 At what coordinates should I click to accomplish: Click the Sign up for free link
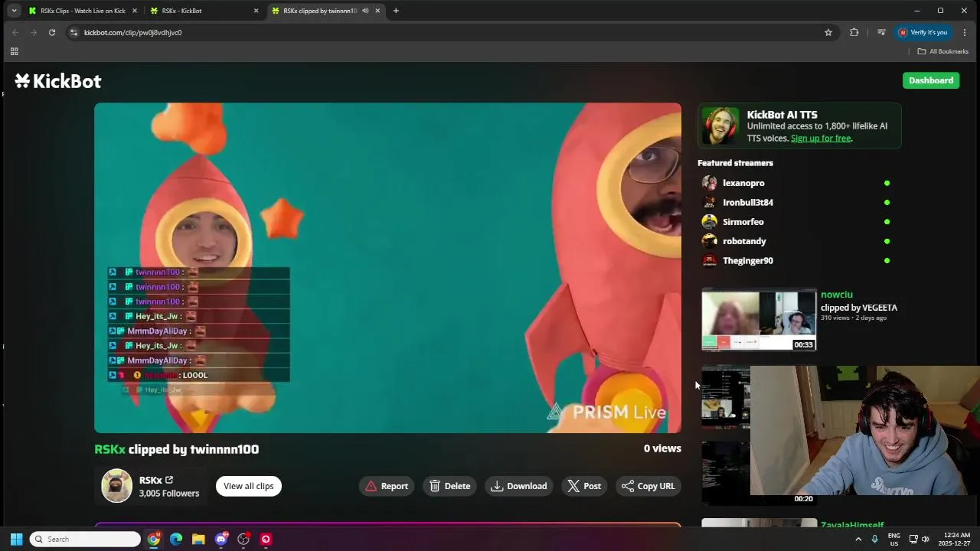point(821,139)
